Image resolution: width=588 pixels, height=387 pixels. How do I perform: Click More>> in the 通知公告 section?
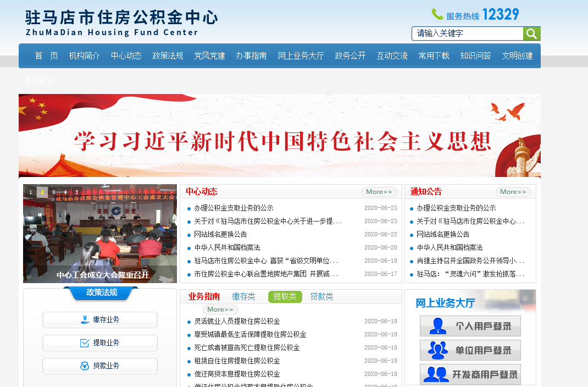click(513, 192)
